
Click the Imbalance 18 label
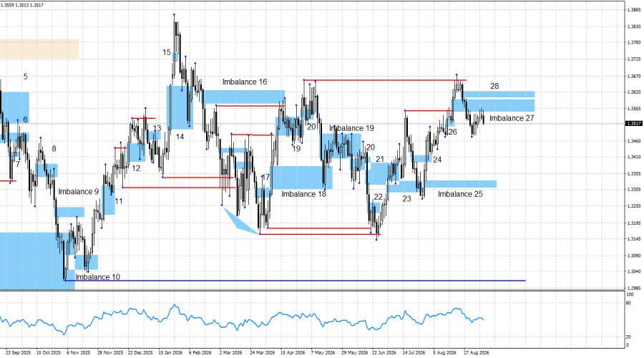point(303,193)
